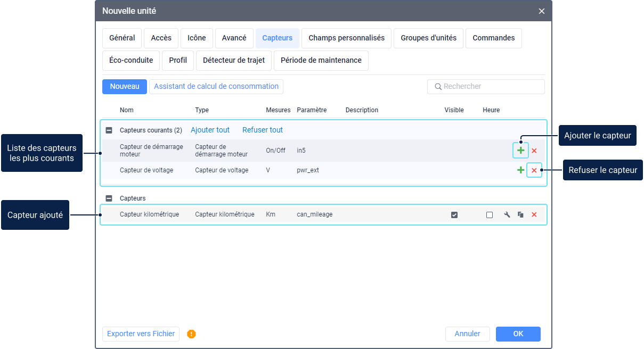Collapse the Capteurs courants section
Image resolution: width=644 pixels, height=349 pixels.
click(x=109, y=130)
